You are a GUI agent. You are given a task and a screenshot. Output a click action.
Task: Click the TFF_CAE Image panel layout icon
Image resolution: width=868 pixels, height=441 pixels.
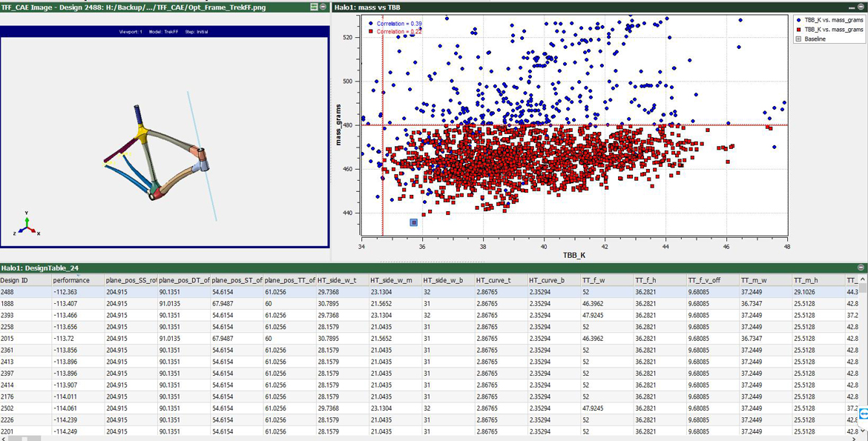(x=314, y=7)
